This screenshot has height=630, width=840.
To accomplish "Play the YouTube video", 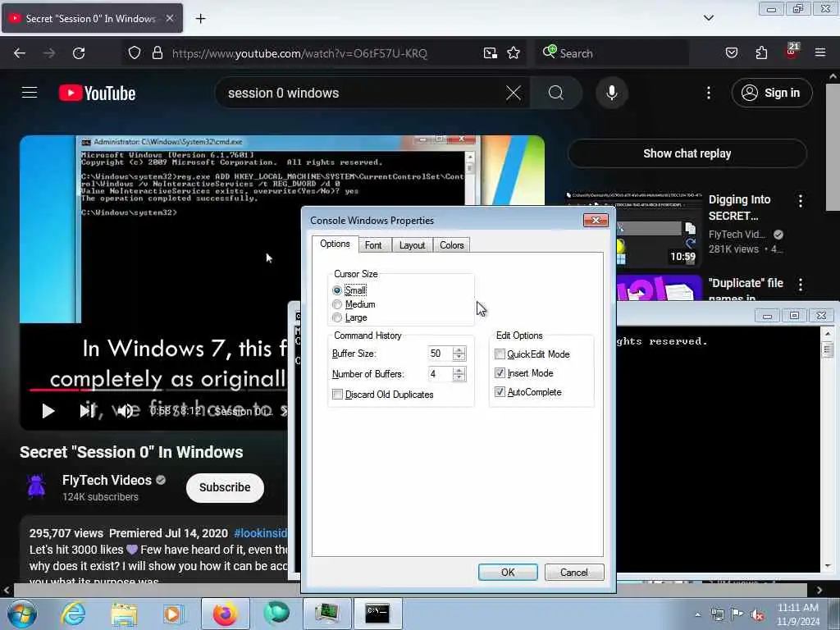I will pyautogui.click(x=48, y=411).
